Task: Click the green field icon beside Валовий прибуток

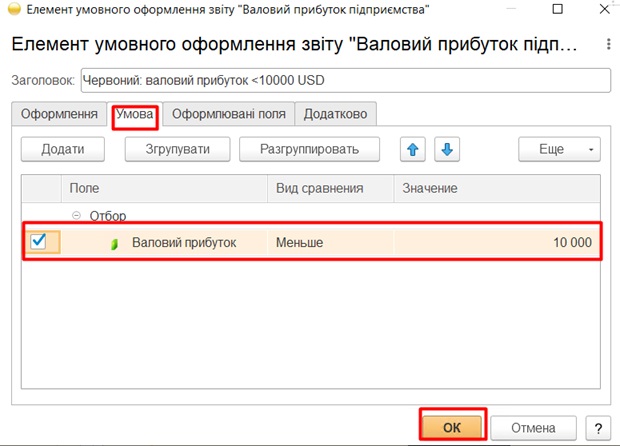Action: [x=114, y=243]
